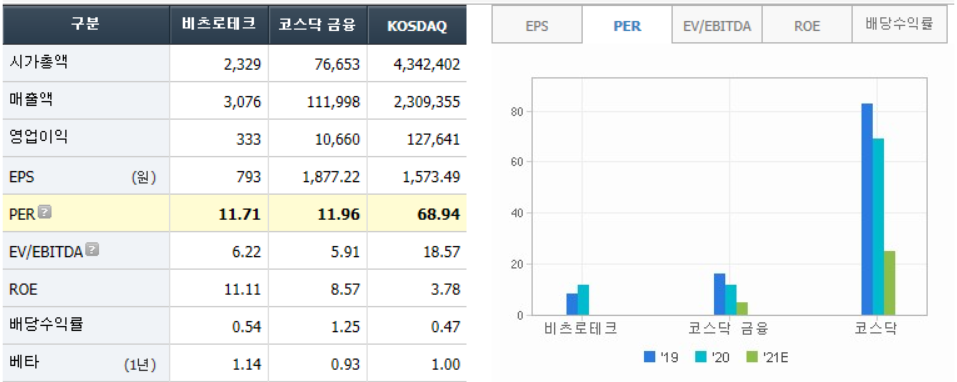Select the PER row label
This screenshot has width=957, height=382.
(23, 214)
